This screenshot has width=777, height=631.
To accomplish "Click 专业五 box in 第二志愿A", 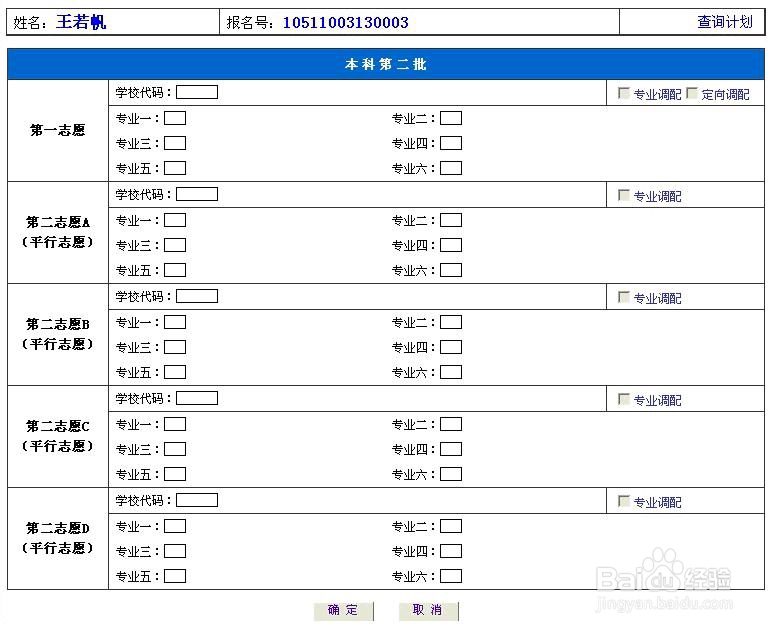I will tap(175, 270).
